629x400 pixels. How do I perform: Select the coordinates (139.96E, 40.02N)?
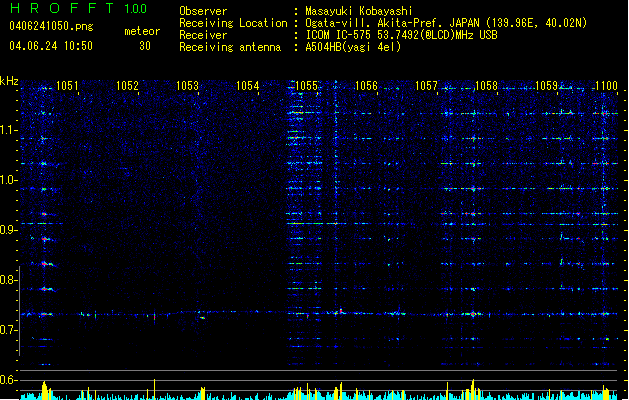pyautogui.click(x=536, y=23)
